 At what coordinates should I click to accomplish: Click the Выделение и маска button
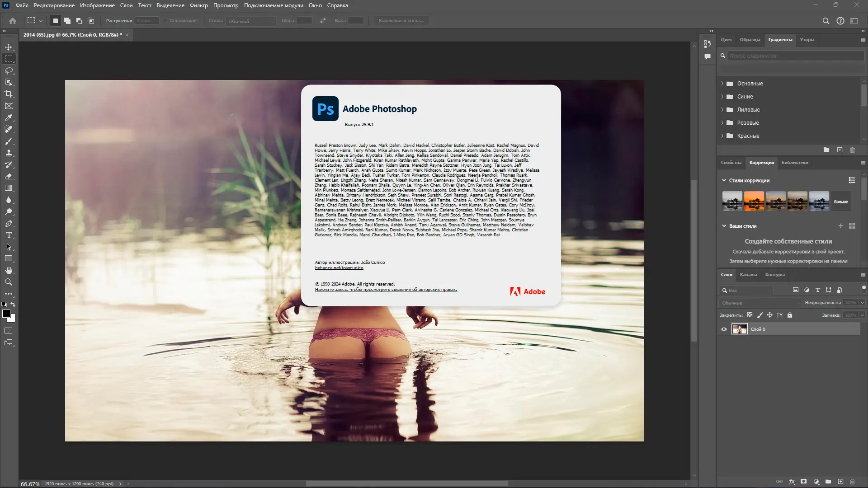click(x=401, y=21)
